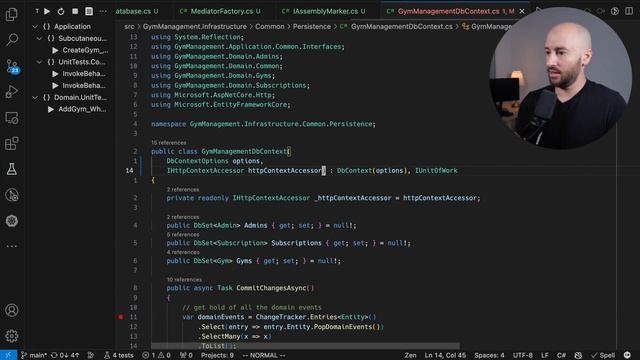This screenshot has width=640, height=360.
Task: Change end of line sequence LF
Action: [x=544, y=355]
